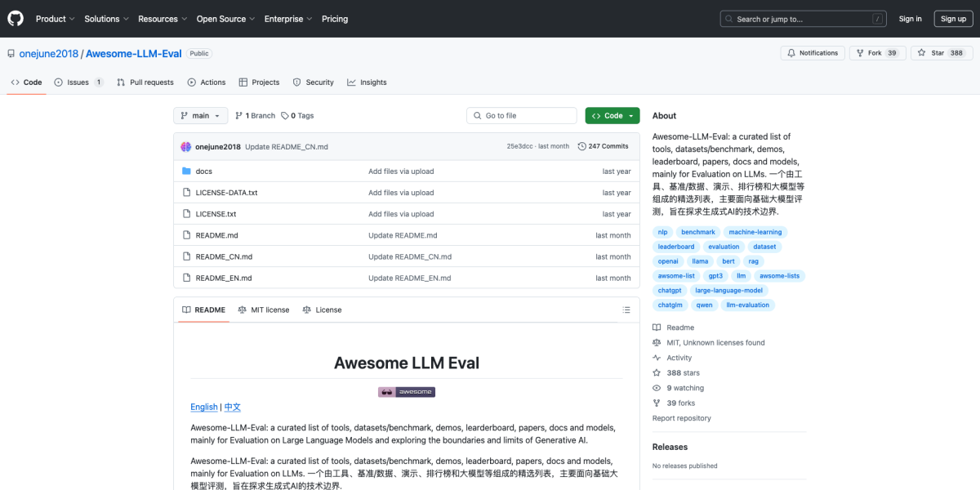This screenshot has height=490, width=980.
Task: Expand the main branch dropdown
Action: pyautogui.click(x=200, y=116)
